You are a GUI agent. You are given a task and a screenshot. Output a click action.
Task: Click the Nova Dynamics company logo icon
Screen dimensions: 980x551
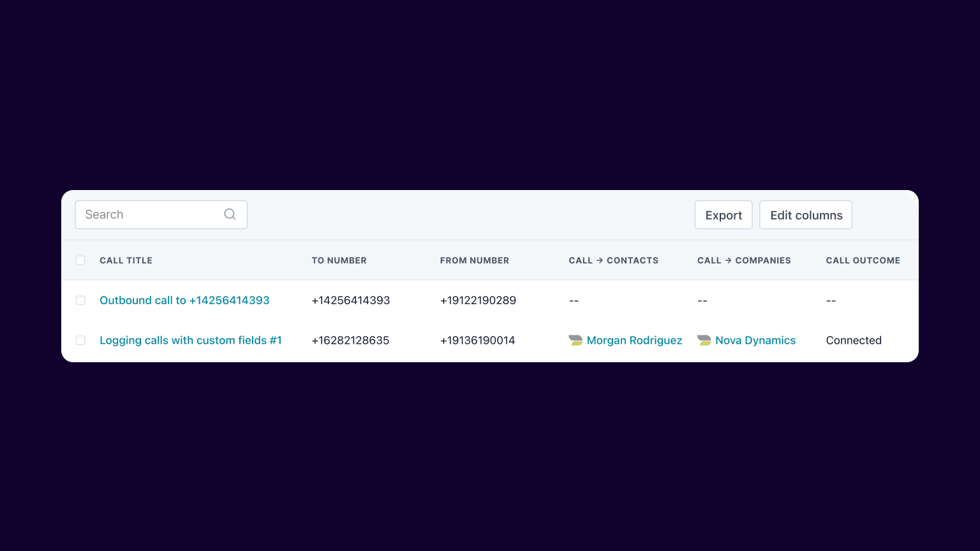(704, 340)
